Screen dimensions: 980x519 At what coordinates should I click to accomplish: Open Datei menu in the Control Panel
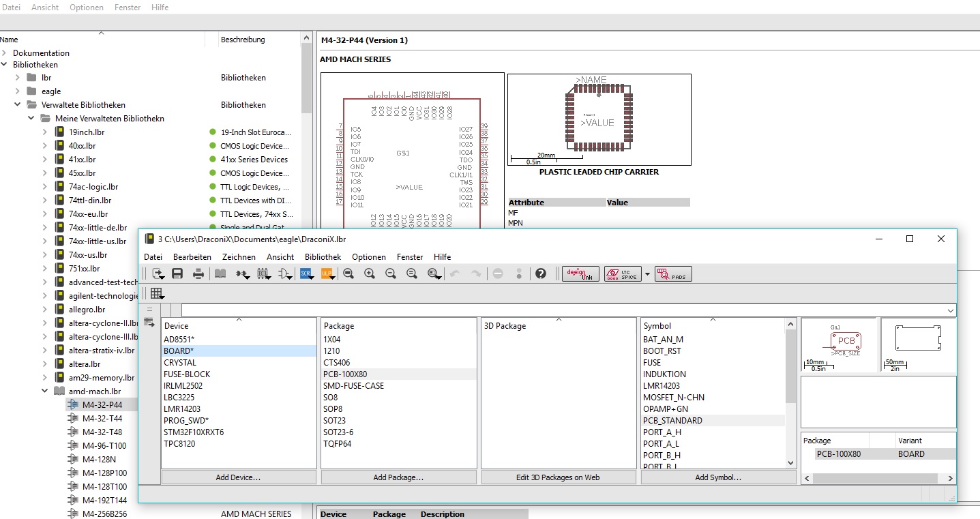click(12, 8)
